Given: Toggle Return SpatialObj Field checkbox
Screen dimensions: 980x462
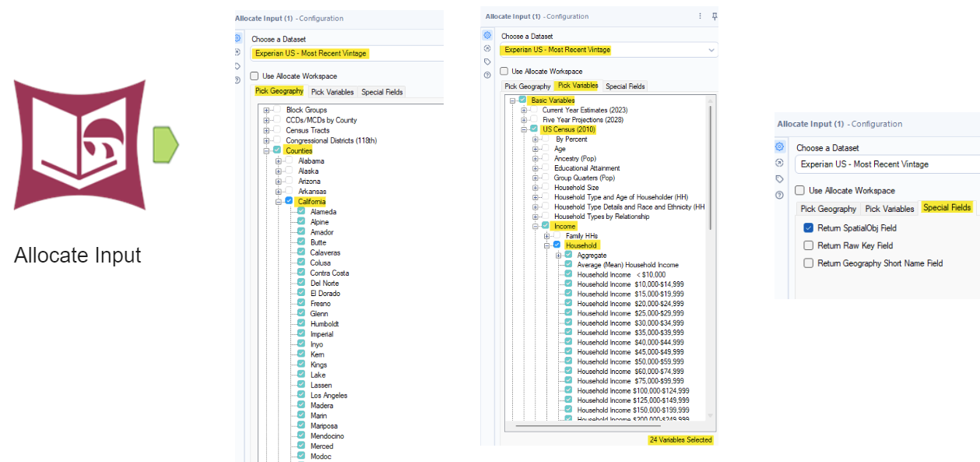Looking at the screenshot, I should [809, 228].
